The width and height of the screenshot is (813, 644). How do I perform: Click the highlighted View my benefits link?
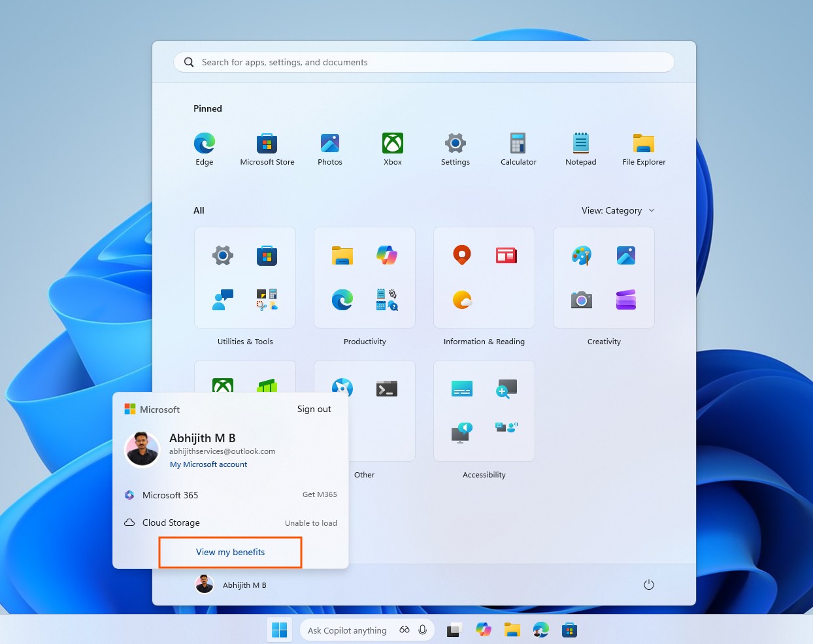click(x=230, y=552)
